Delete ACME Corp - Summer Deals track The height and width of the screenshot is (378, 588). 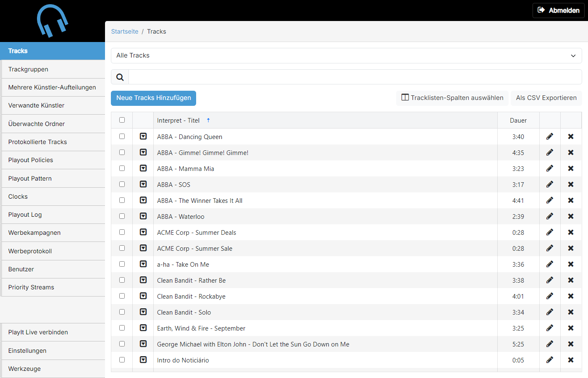tap(571, 232)
